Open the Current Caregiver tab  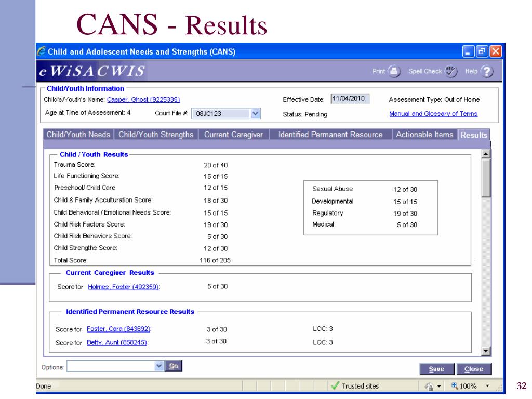pyautogui.click(x=233, y=135)
